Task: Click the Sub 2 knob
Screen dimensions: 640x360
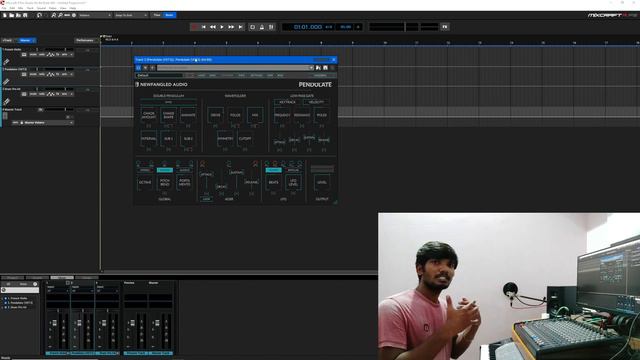Action: pos(188,139)
